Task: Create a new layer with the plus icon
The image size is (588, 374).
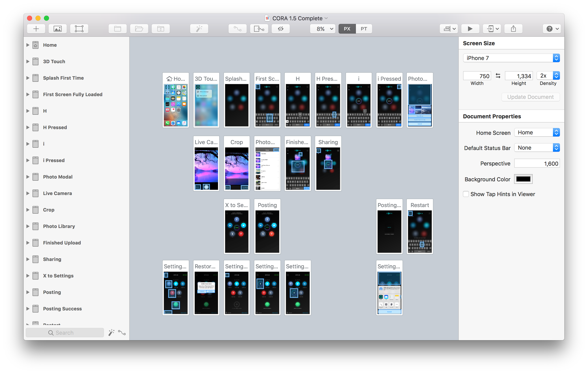Action: (36, 29)
